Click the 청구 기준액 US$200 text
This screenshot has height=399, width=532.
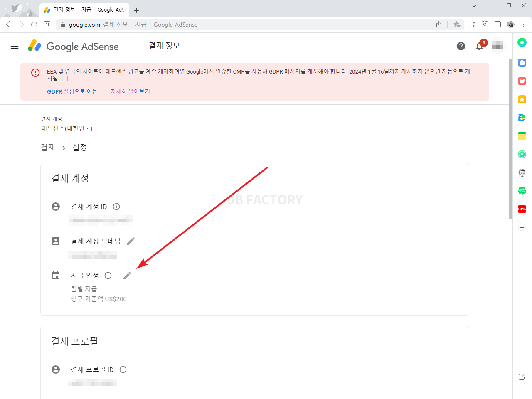pyautogui.click(x=99, y=299)
